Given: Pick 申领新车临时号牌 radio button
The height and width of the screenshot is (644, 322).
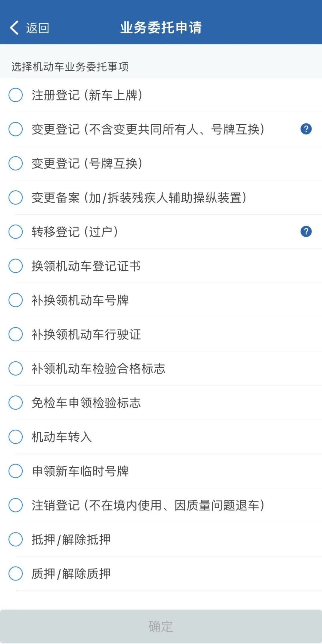Looking at the screenshot, I should [16, 471].
